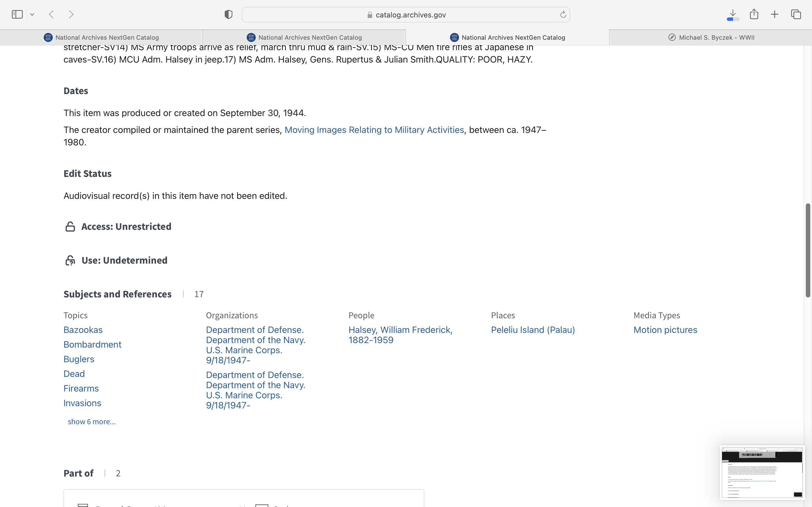Click the vertical page scrollbar
Viewport: 812px width, 507px height.
[808, 250]
